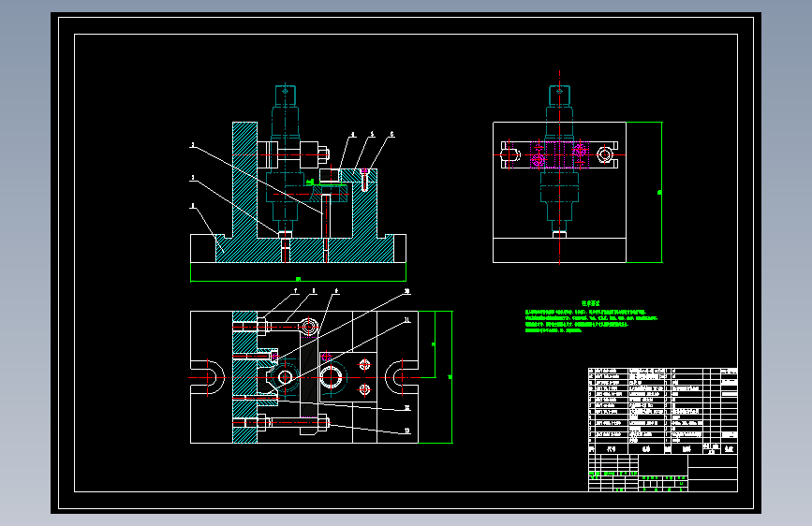812x526 pixels.
Task: Pick the green height dimension beside side view
Action: (x=659, y=192)
